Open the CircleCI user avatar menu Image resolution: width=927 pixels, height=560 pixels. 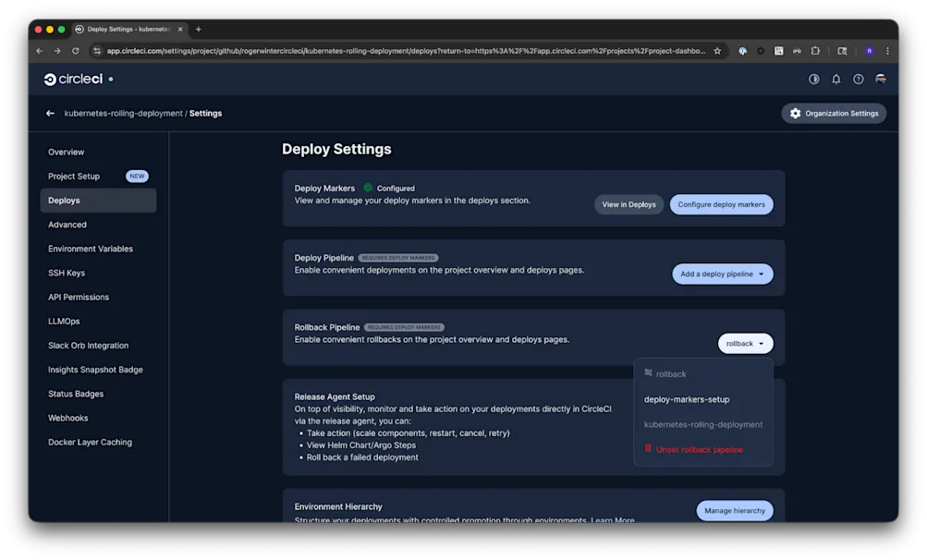tap(880, 79)
